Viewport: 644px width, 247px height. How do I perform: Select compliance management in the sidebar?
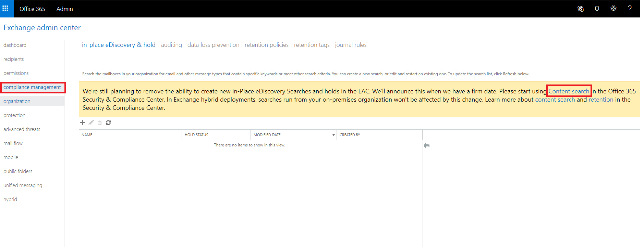point(32,87)
